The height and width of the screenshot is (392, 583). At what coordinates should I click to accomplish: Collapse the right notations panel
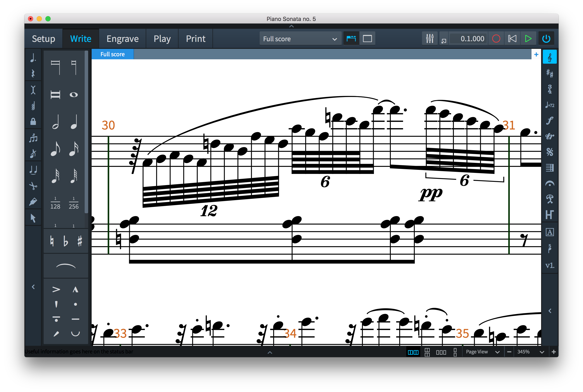click(549, 311)
